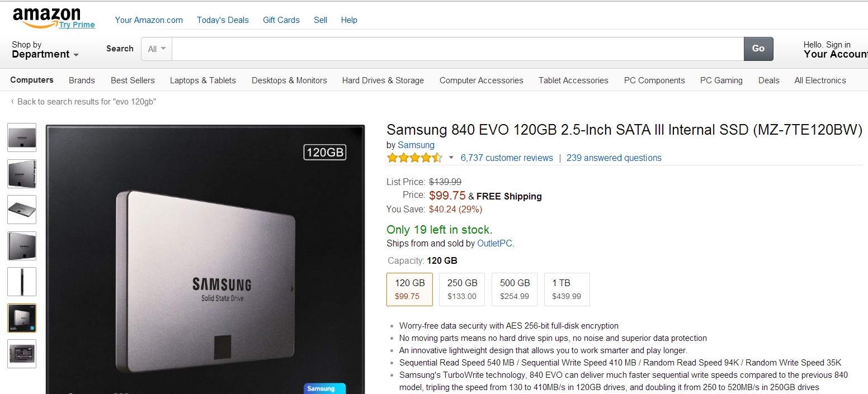Screen dimensions: 868x394
Task: Open the OutletPC seller link
Action: pyautogui.click(x=494, y=244)
